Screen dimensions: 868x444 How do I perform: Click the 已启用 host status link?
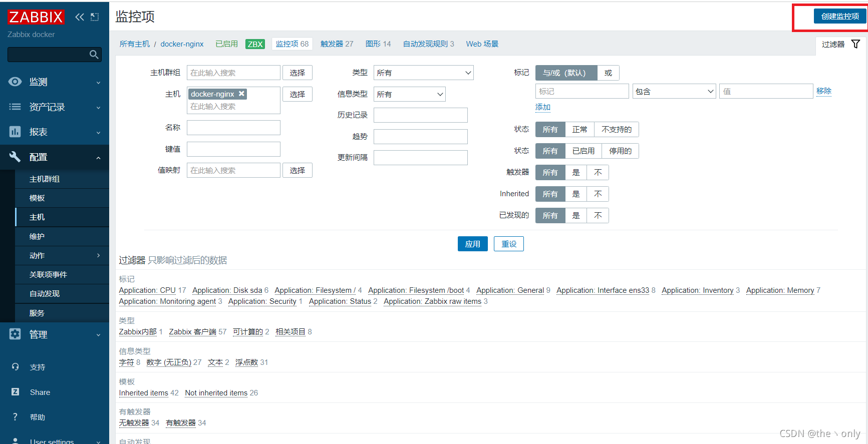[227, 44]
